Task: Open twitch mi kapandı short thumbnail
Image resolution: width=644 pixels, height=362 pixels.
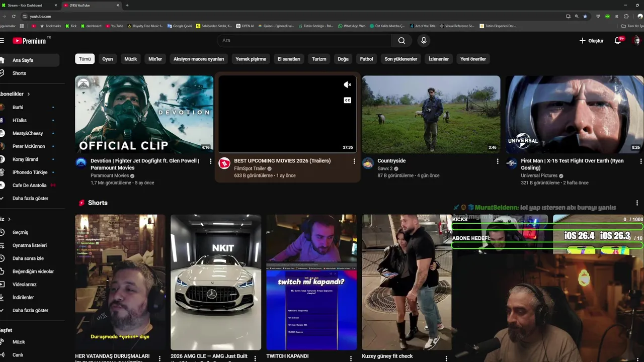Action: (x=311, y=282)
